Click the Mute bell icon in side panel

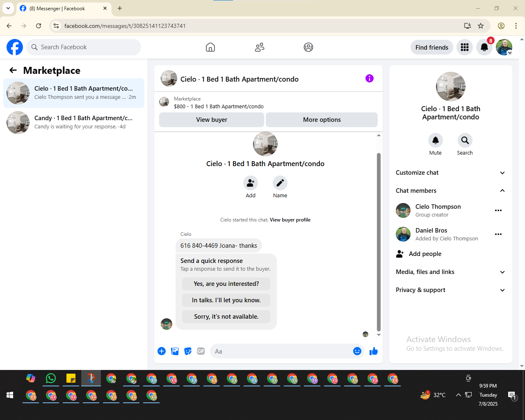click(436, 140)
